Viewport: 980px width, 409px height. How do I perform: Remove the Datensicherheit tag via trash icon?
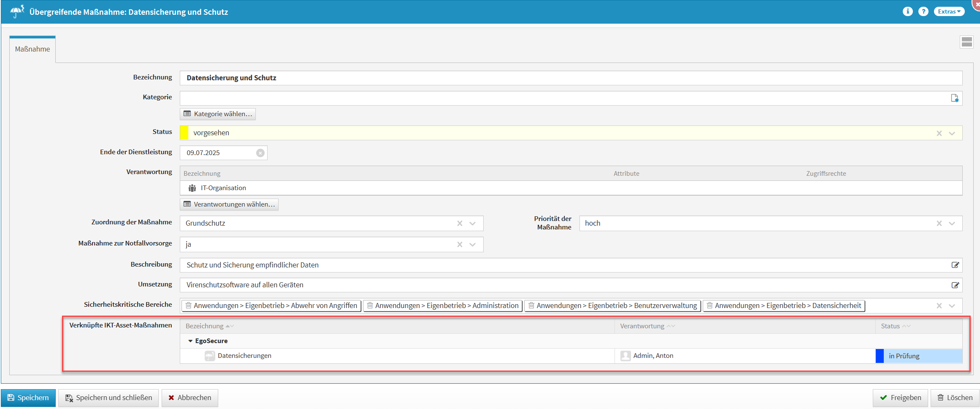(x=709, y=305)
